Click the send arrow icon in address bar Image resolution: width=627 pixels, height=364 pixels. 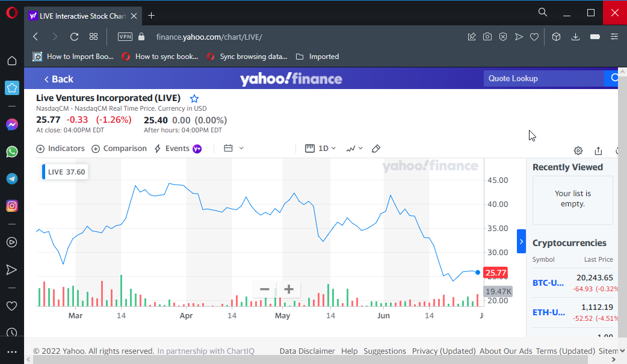coord(519,37)
